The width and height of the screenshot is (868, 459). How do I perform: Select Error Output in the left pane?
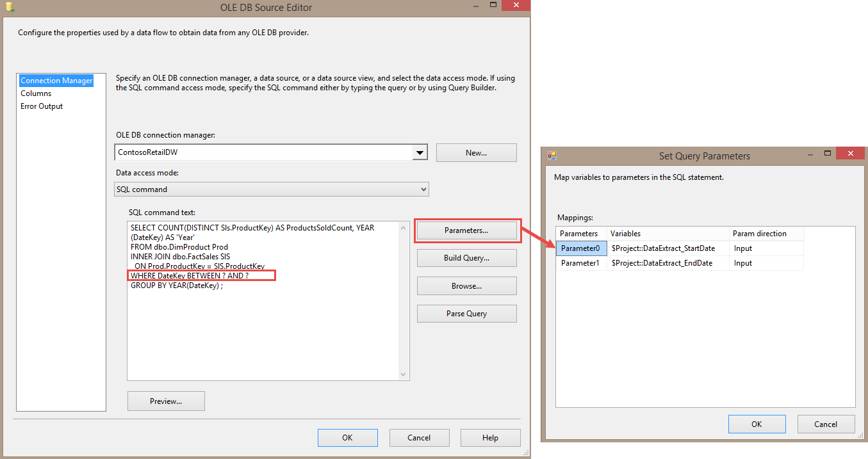pyautogui.click(x=41, y=106)
